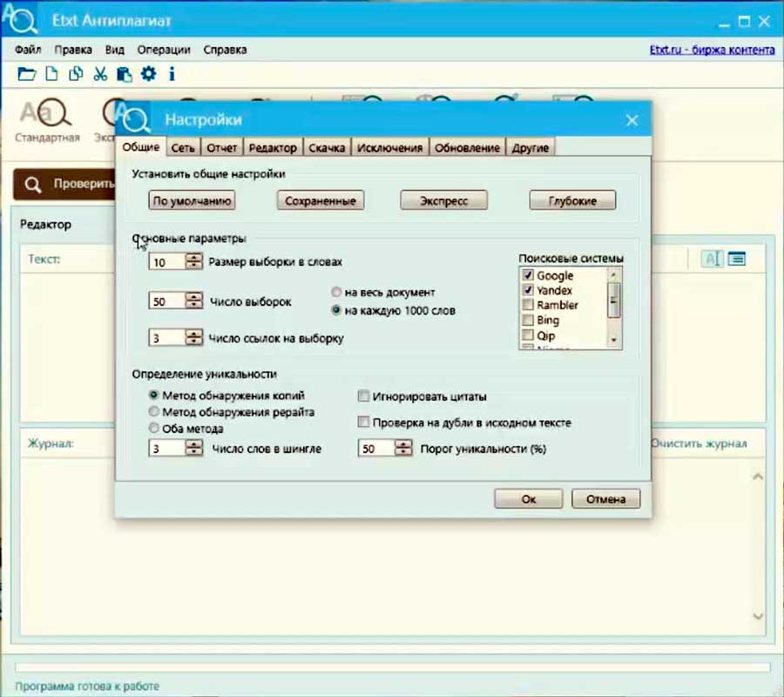Select the 'на каждую 1000 слов' radio button
The image size is (784, 697).
click(x=336, y=310)
